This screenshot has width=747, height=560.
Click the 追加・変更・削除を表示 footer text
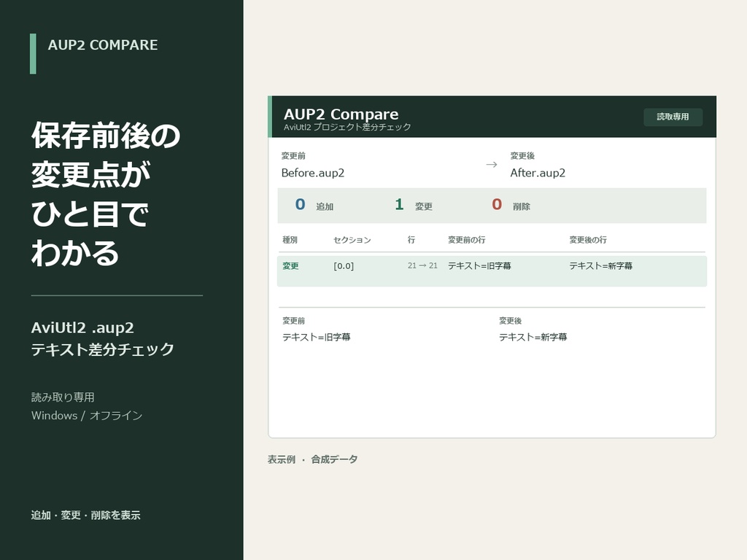pyautogui.click(x=86, y=516)
